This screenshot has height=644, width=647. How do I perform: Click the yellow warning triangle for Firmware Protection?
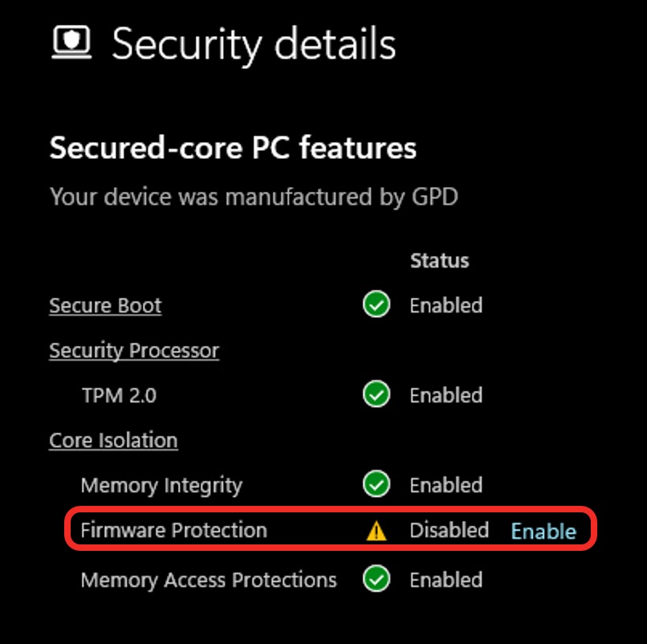[376, 531]
